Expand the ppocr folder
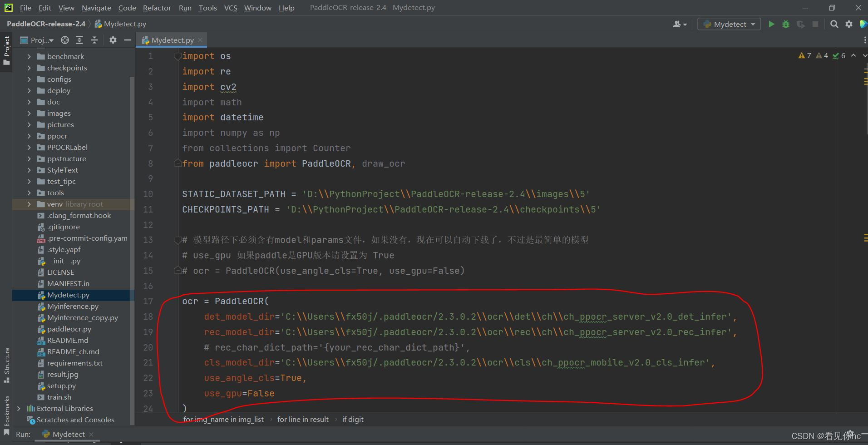This screenshot has width=868, height=445. coord(29,136)
